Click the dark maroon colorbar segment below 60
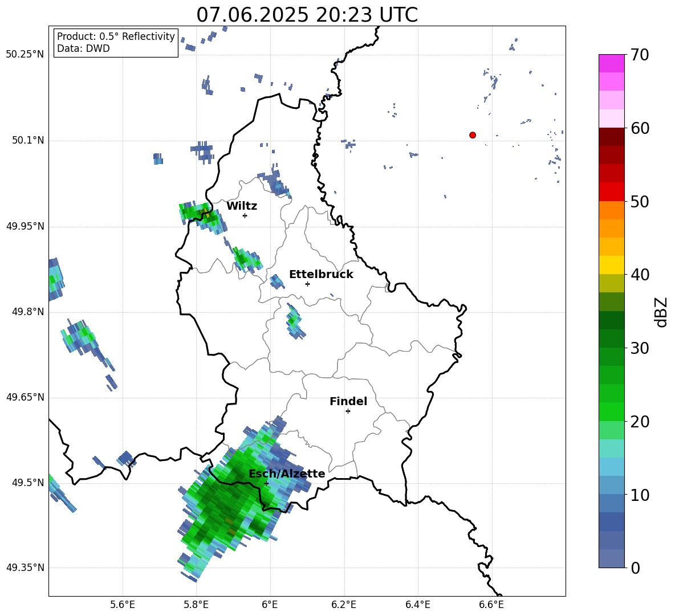Screen dimensions: 675x616 point(611,137)
